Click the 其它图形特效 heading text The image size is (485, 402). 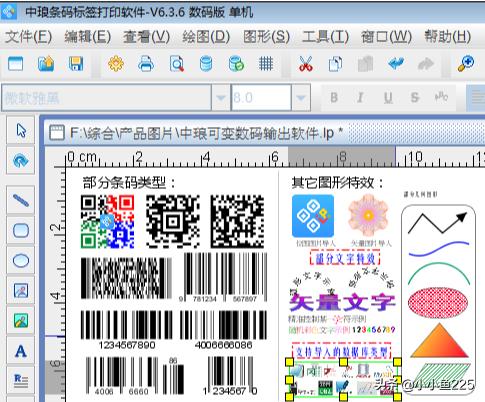(x=338, y=183)
